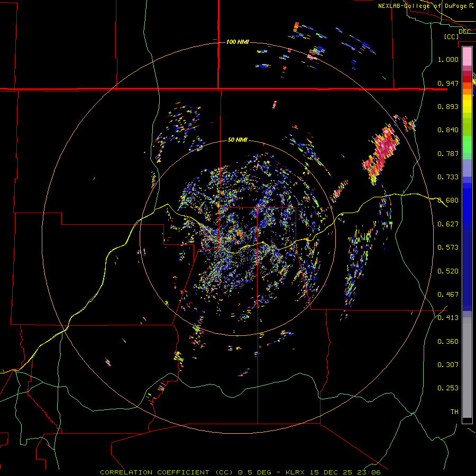Click the 0.413 color scale label
This screenshot has height=476, width=476.
448,318
